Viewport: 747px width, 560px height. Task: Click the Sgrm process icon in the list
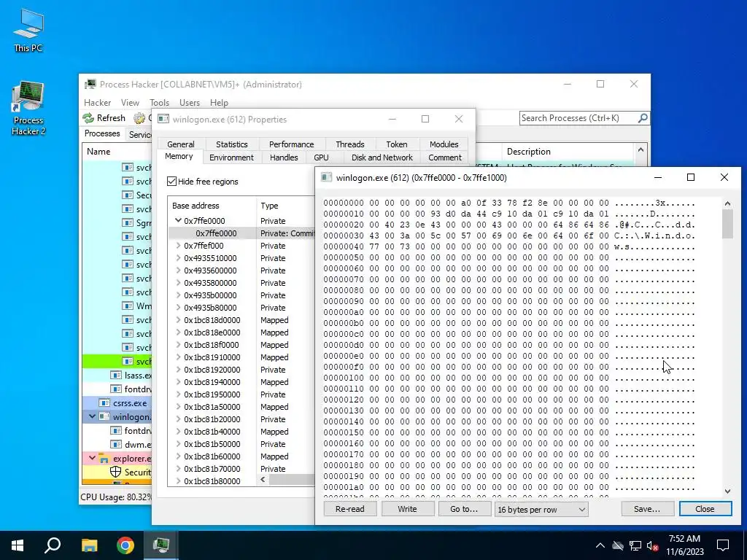127,222
